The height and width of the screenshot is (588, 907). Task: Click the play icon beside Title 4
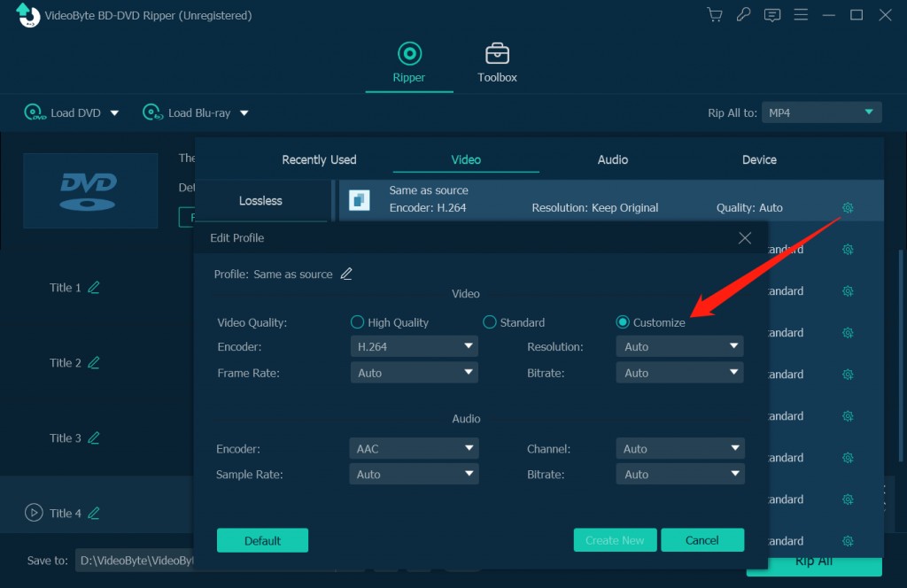point(34,513)
